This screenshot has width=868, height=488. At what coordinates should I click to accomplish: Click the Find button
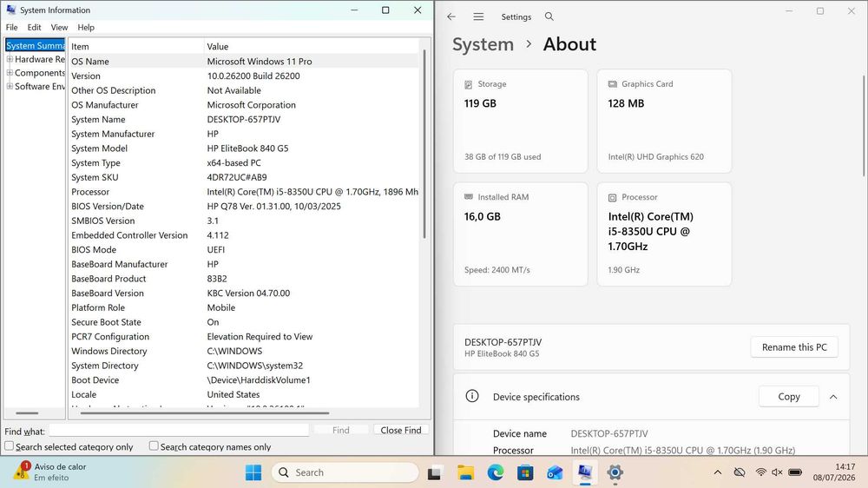pyautogui.click(x=341, y=430)
